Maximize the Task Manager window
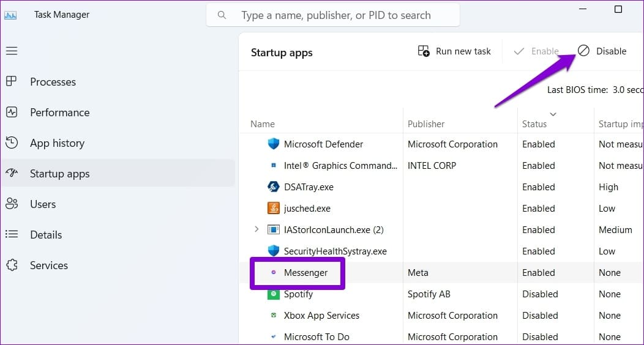Viewport: 644px width, 345px height. 618,9
